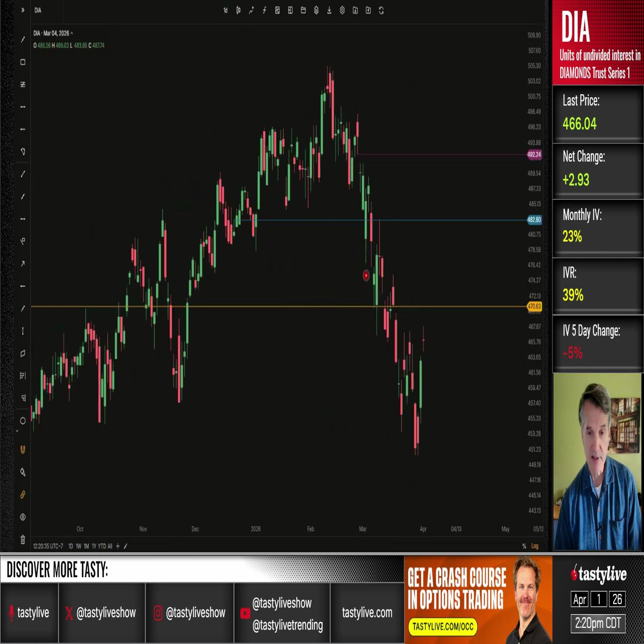Click the 12:20:35 UTC-7 clock
Image resolution: width=644 pixels, height=644 pixels.
48,546
